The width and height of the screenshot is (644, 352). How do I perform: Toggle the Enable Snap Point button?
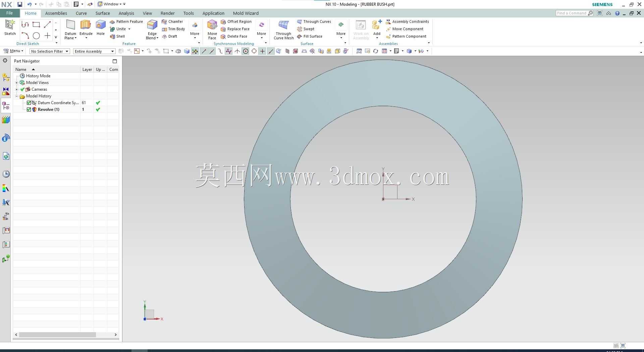(x=195, y=51)
